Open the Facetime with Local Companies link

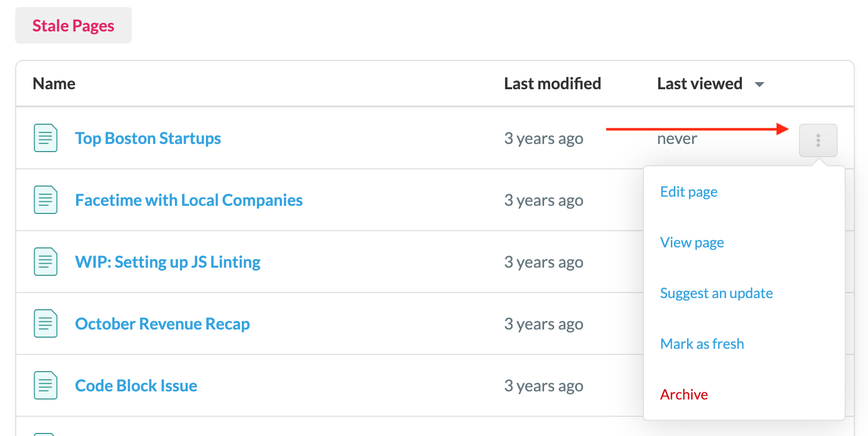coord(189,200)
